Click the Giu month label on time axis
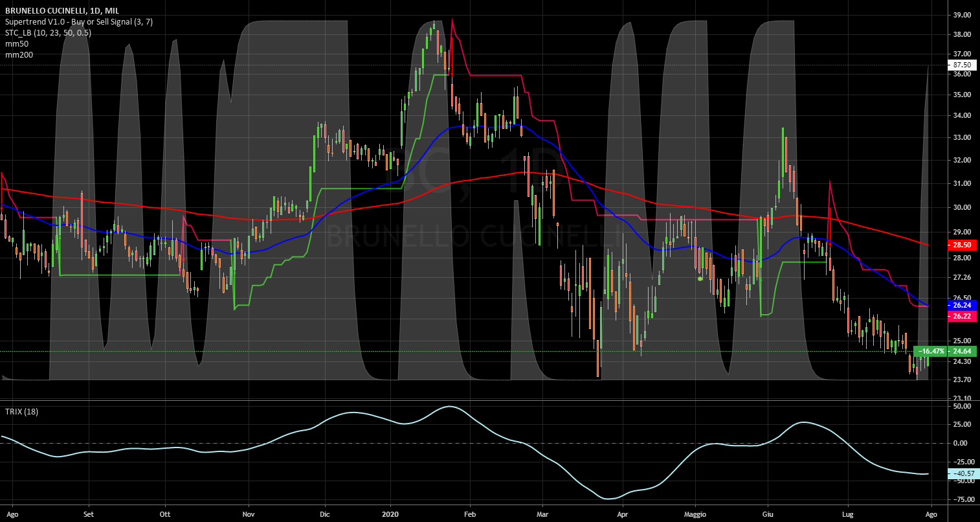Screen dimensions: 980x522 point(768,515)
